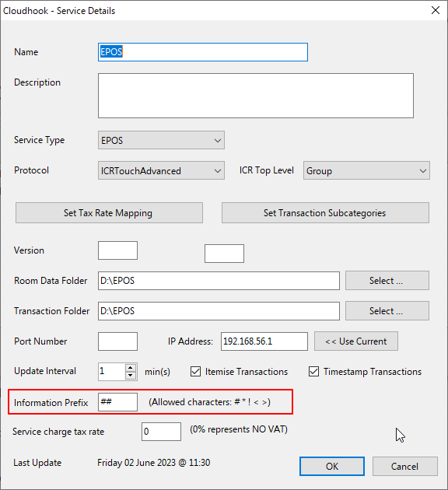Select folder for Room Data Folder
Viewport: 448px width, 490px height.
pos(387,280)
